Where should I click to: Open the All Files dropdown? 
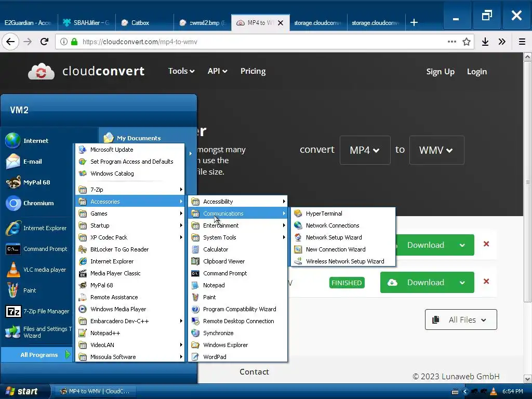point(461,320)
